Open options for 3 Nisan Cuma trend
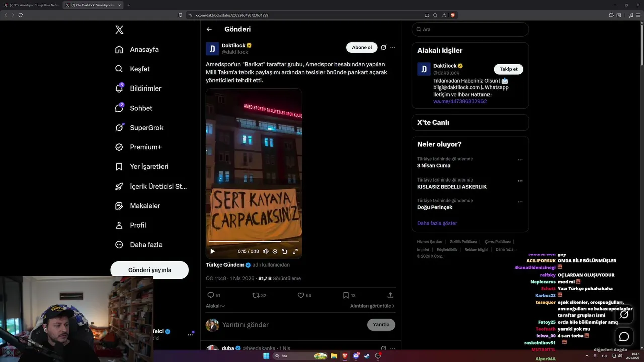The height and width of the screenshot is (362, 644). [520, 160]
